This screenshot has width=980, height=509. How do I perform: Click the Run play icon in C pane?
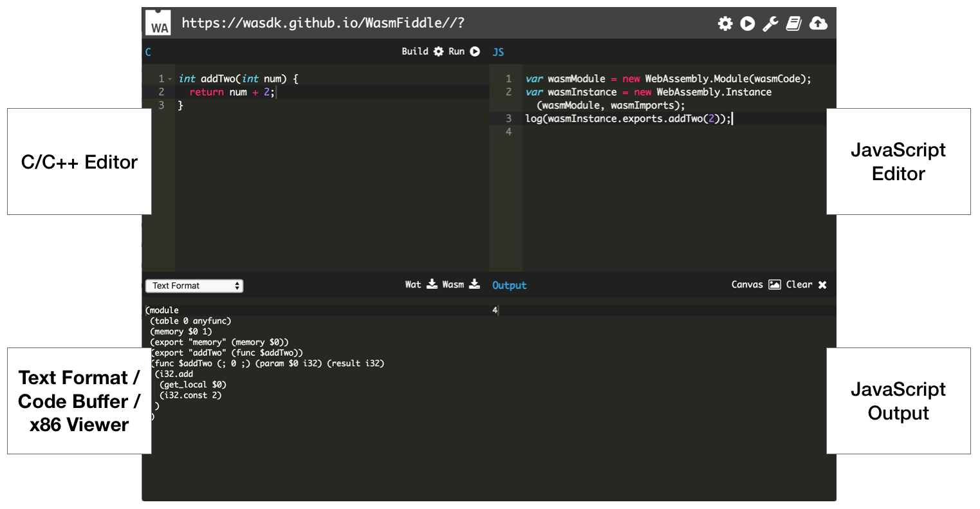[475, 51]
